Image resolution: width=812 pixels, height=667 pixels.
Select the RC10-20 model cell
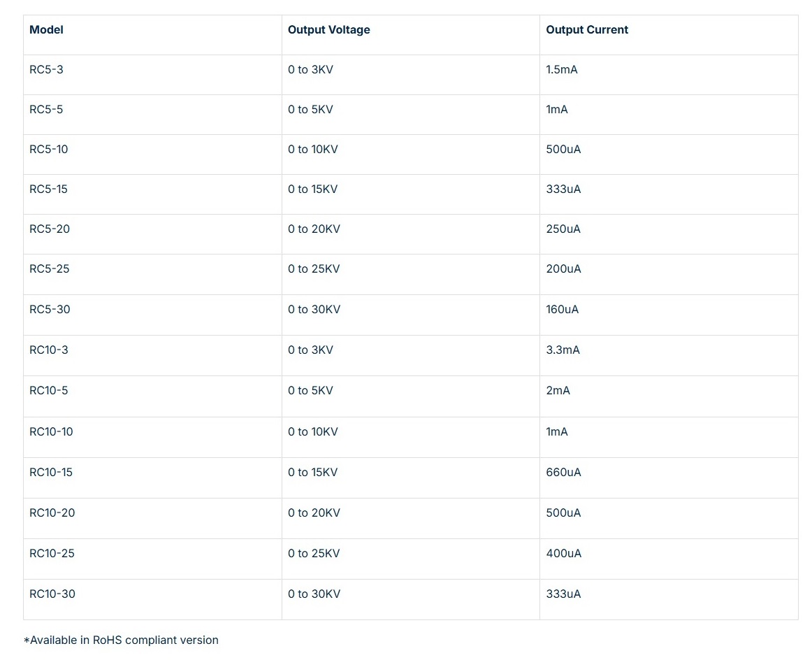[52, 513]
